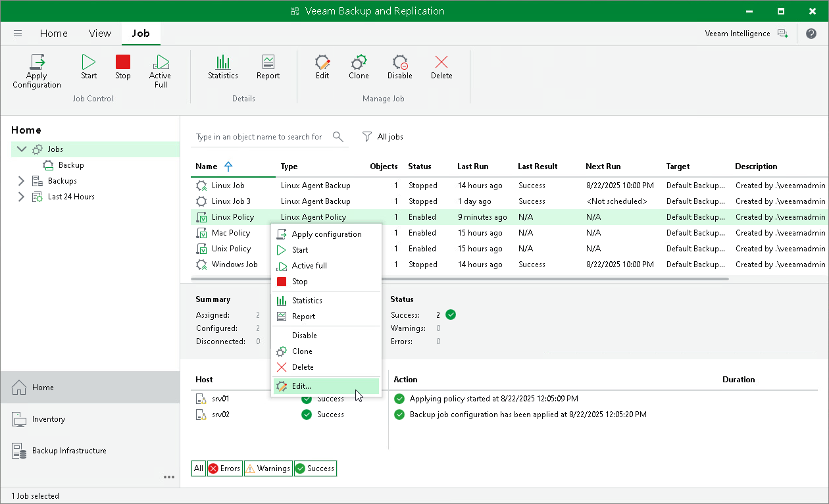Open Veeam Intelligence assistant
This screenshot has height=504, width=829.
point(745,34)
